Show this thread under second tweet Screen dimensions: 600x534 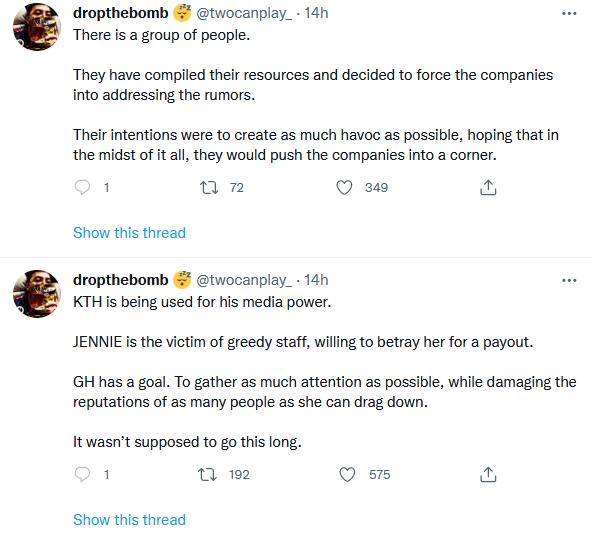pyautogui.click(x=129, y=520)
